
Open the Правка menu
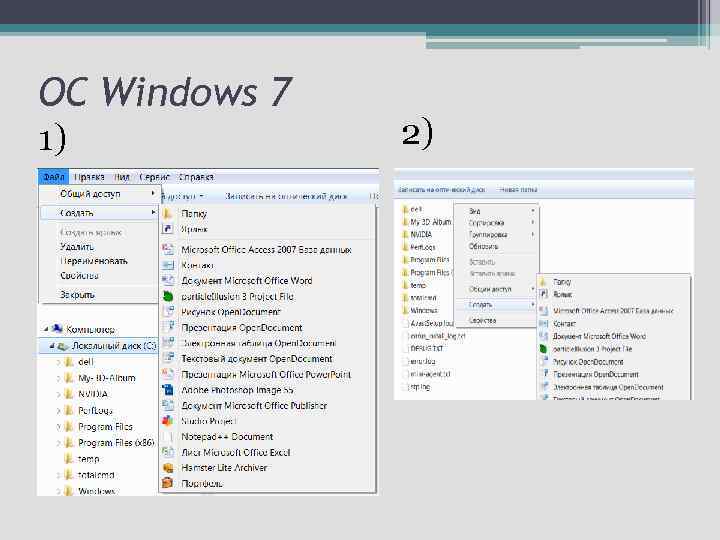[89, 177]
